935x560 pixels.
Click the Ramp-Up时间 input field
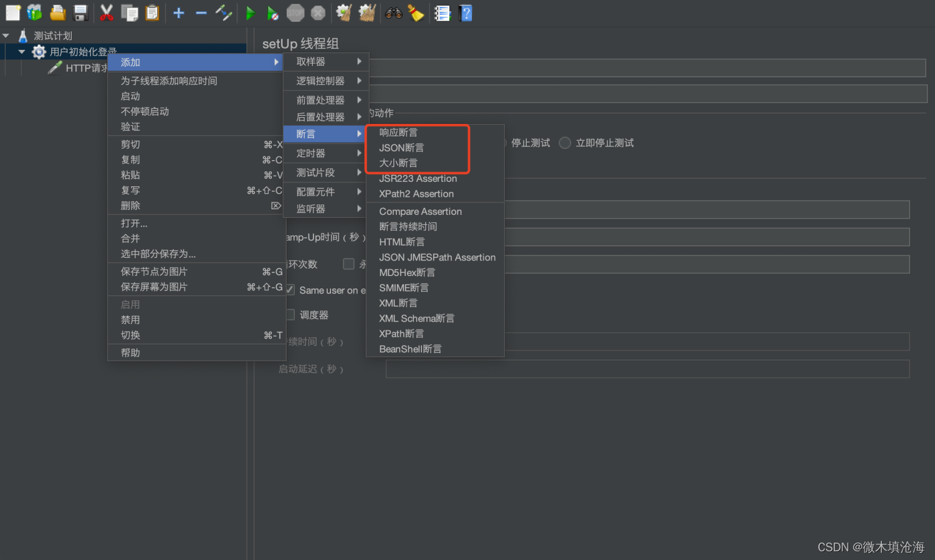click(707, 237)
